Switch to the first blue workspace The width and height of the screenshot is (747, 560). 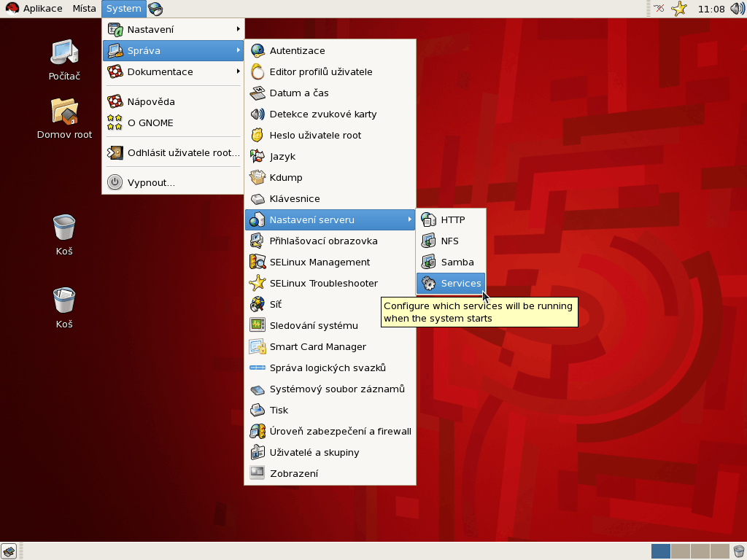click(x=661, y=551)
